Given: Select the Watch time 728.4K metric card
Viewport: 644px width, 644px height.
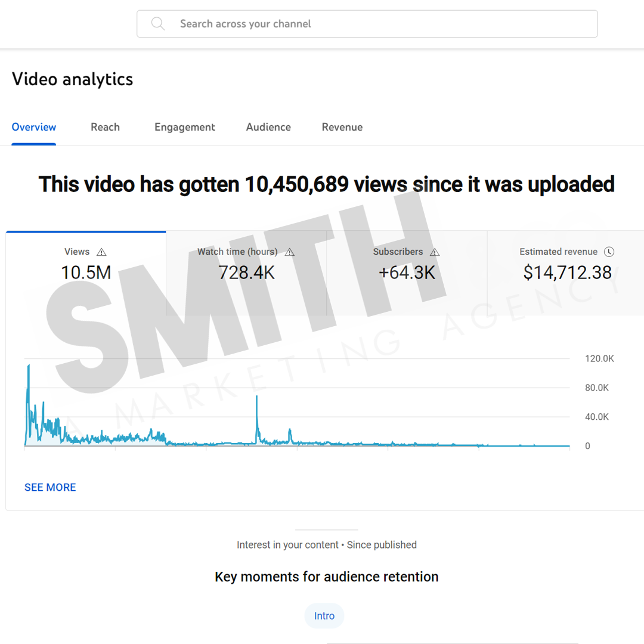Looking at the screenshot, I should (x=246, y=273).
